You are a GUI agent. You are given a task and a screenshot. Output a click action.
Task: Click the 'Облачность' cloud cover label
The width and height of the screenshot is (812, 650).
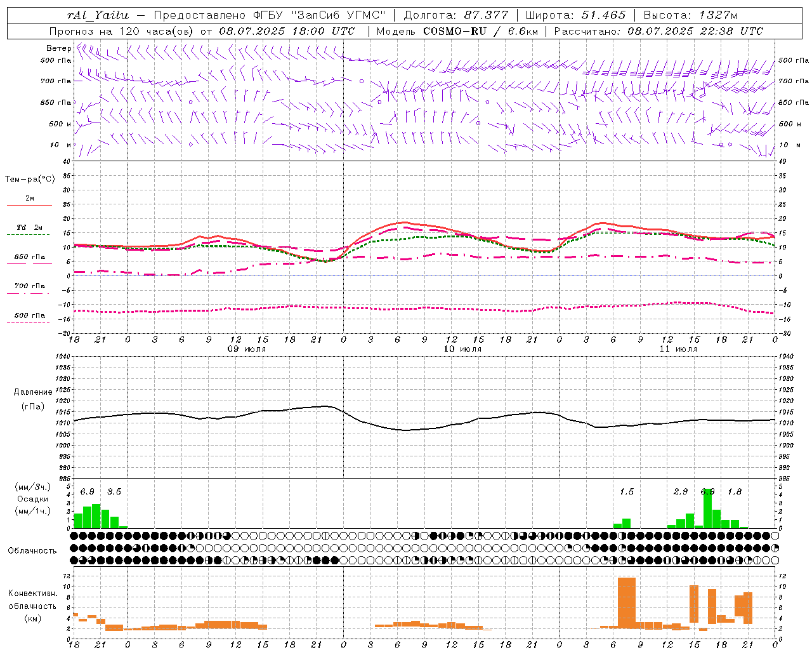point(32,550)
